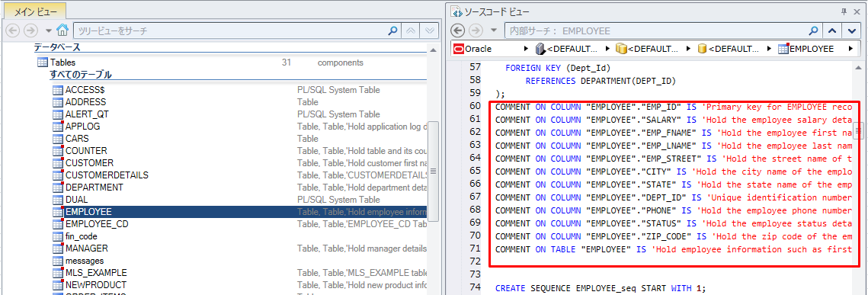The width and height of the screenshot is (868, 295).
Task: Click the source code vertical scrollbar thumb
Action: point(859,131)
